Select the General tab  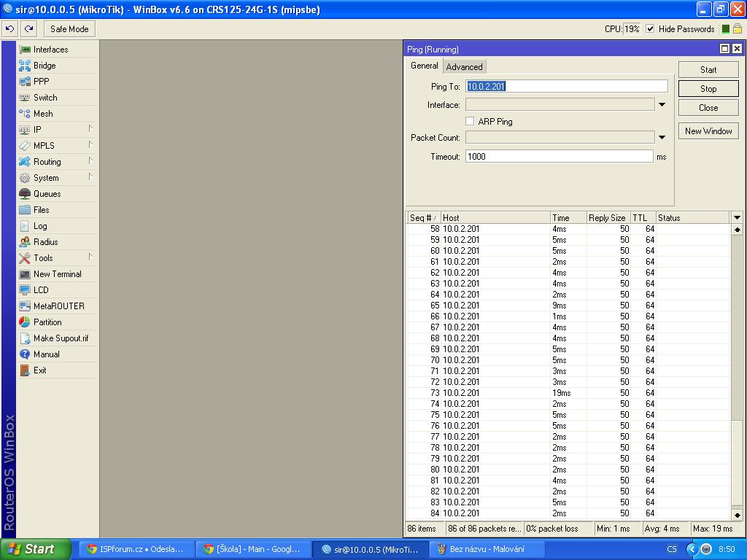point(424,66)
